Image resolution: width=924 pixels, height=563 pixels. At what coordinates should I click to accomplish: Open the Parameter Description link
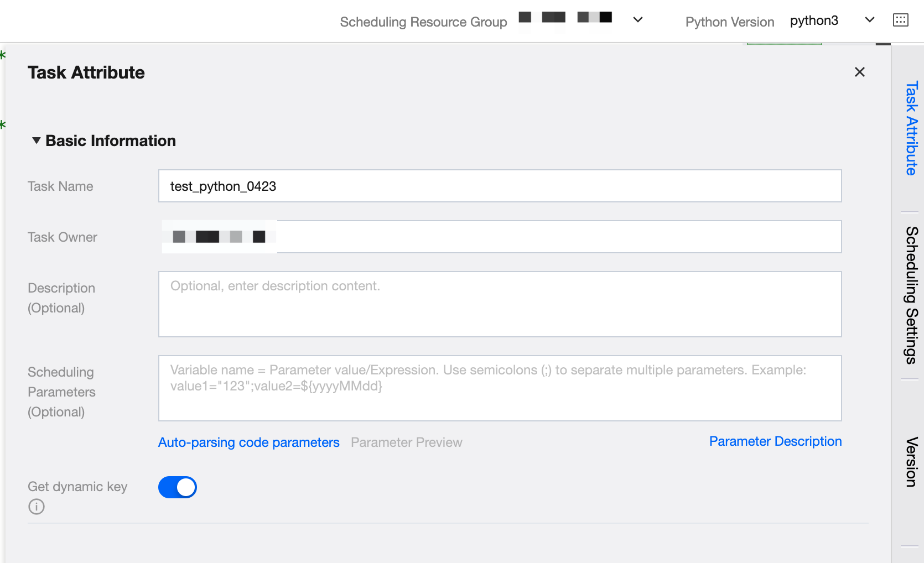pos(775,441)
